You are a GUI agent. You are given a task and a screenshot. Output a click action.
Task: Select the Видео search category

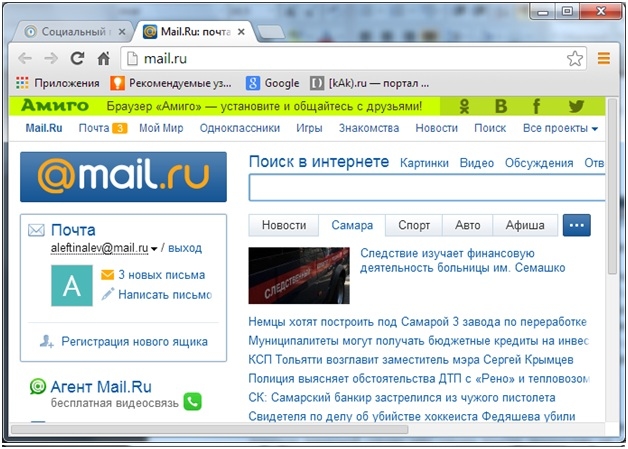click(x=477, y=163)
